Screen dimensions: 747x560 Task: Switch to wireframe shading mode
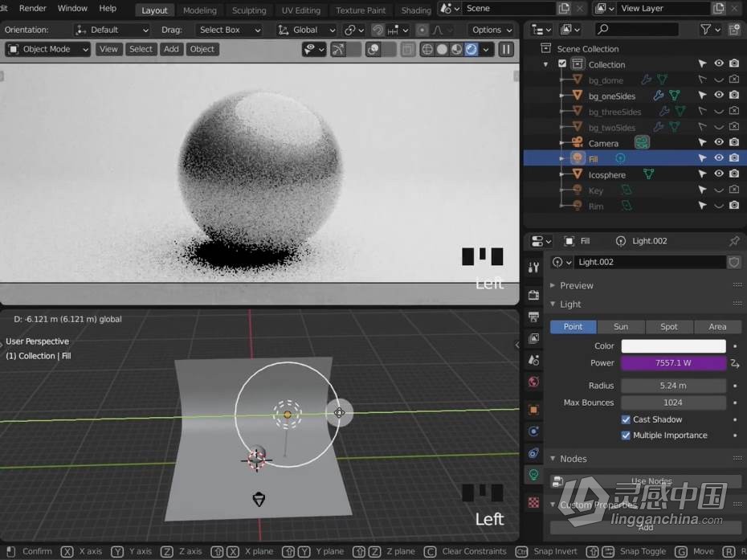click(x=427, y=49)
